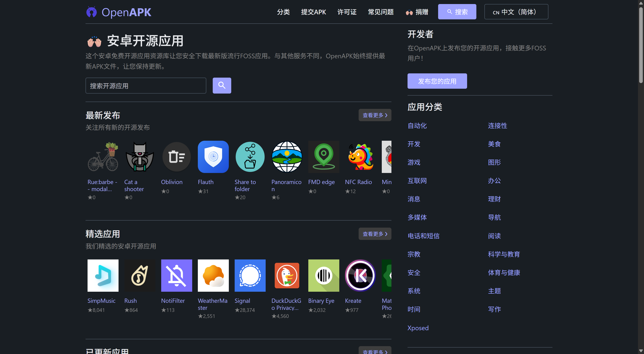Open the Xposed category link
The image size is (644, 354).
418,328
